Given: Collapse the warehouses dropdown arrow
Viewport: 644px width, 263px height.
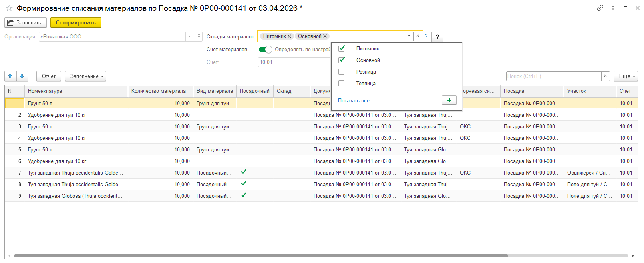Looking at the screenshot, I should (409, 36).
